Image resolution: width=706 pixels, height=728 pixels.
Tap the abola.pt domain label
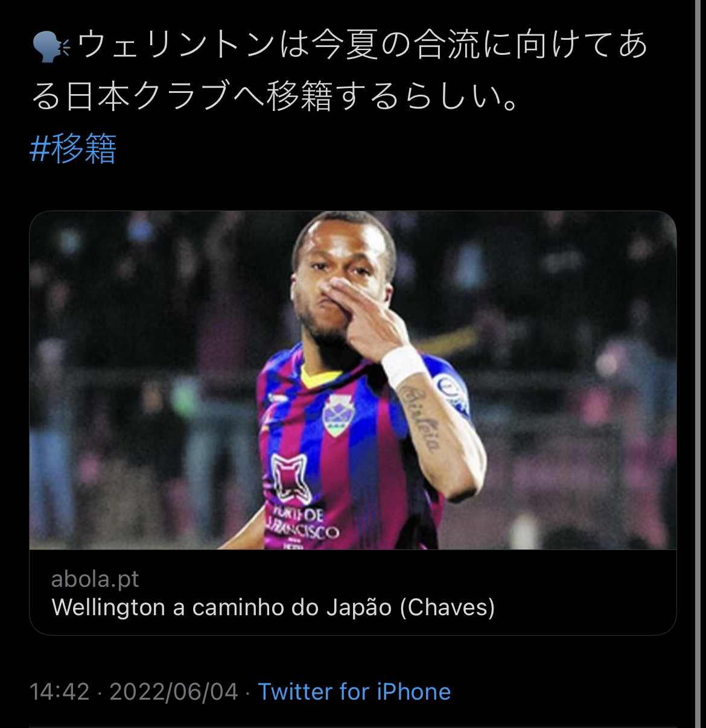pos(95,579)
